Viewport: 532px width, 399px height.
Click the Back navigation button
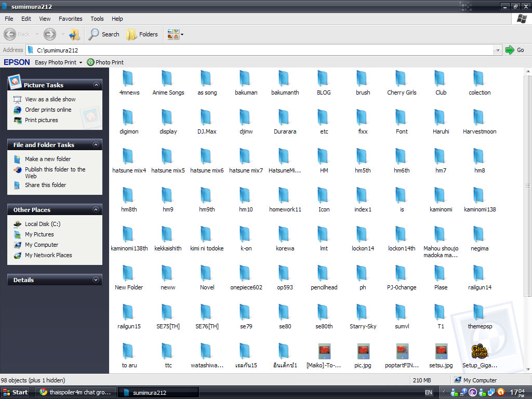point(17,34)
